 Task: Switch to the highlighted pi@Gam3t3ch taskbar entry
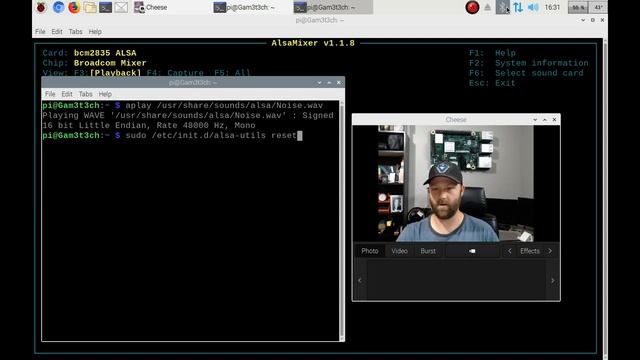[x=332, y=7]
